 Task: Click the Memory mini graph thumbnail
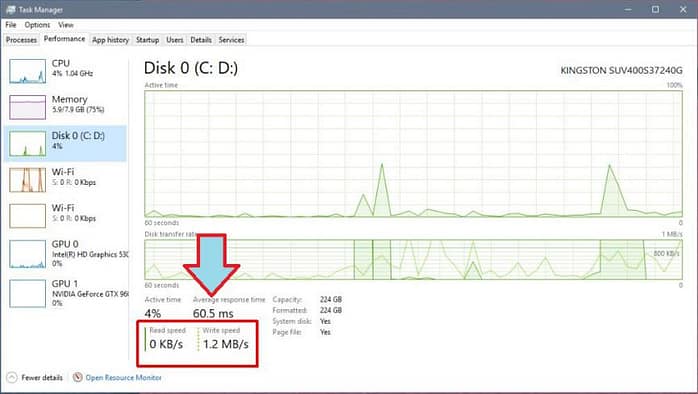(28, 107)
